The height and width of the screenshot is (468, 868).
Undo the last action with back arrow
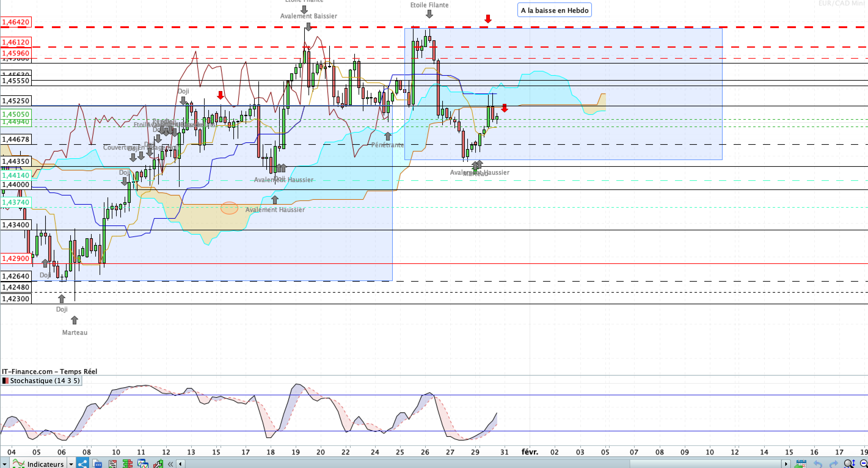[x=818, y=464]
